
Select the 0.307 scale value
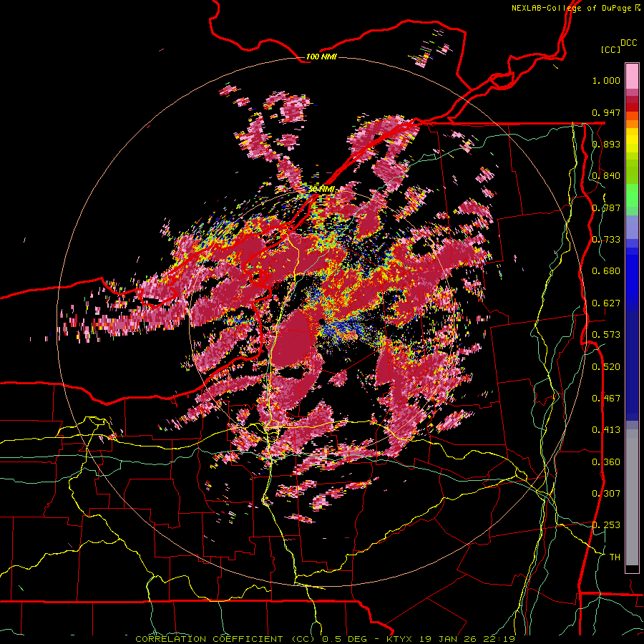(x=606, y=494)
